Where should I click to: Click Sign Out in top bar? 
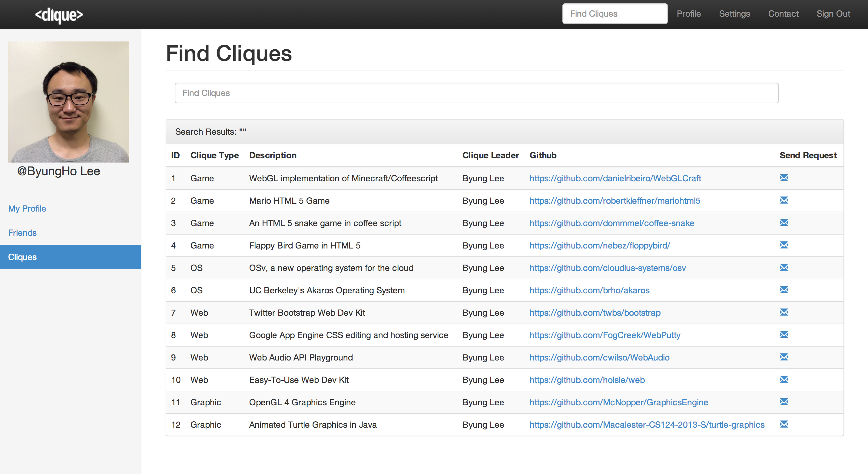point(833,14)
